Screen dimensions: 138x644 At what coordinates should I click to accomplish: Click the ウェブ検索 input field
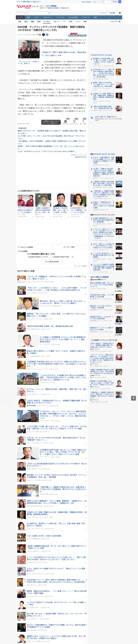(104, 2)
